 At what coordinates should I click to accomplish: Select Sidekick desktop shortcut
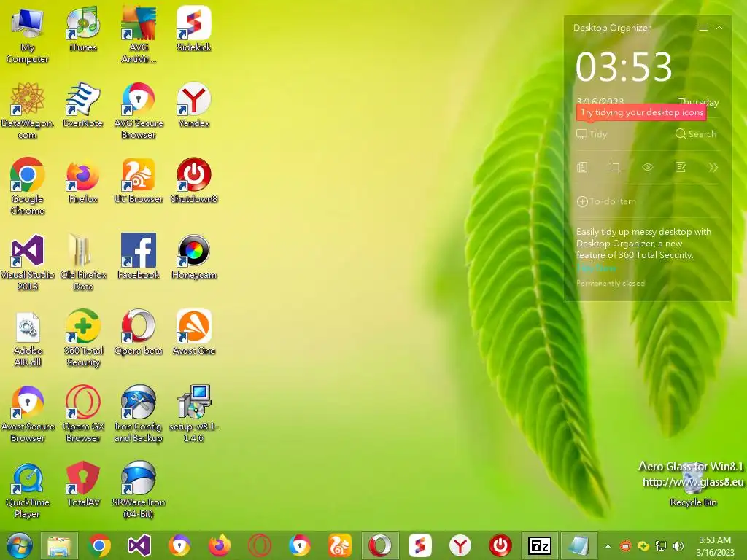coord(194,28)
